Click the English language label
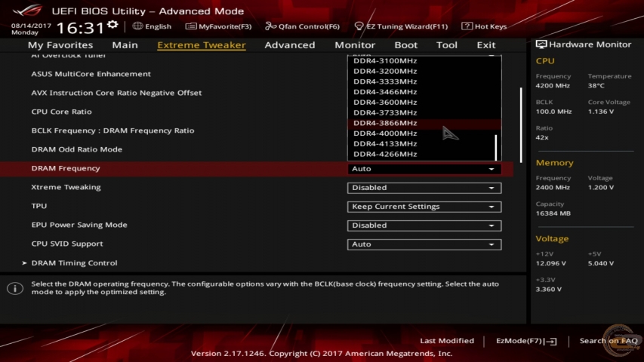This screenshot has height=362, width=644. (158, 26)
